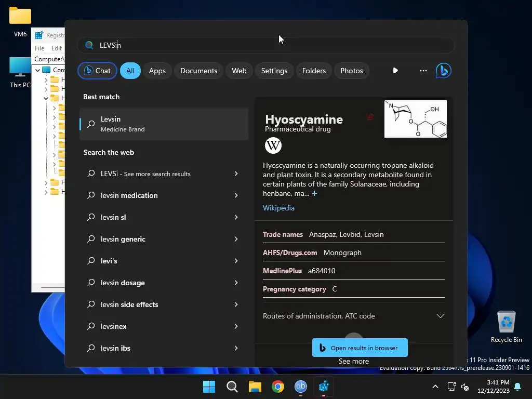
Task: Switch to the Apps filter
Action: click(x=157, y=71)
